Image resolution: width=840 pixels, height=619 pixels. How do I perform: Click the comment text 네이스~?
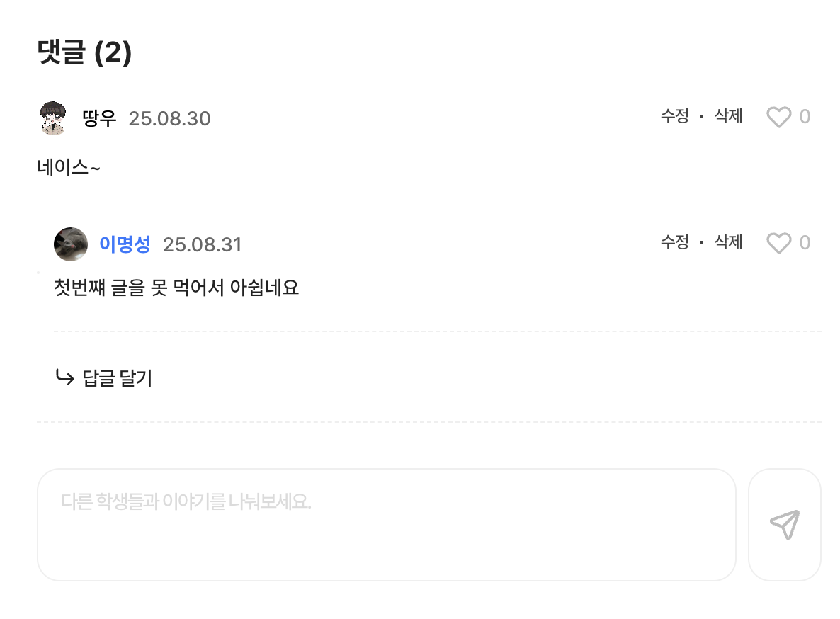(69, 169)
